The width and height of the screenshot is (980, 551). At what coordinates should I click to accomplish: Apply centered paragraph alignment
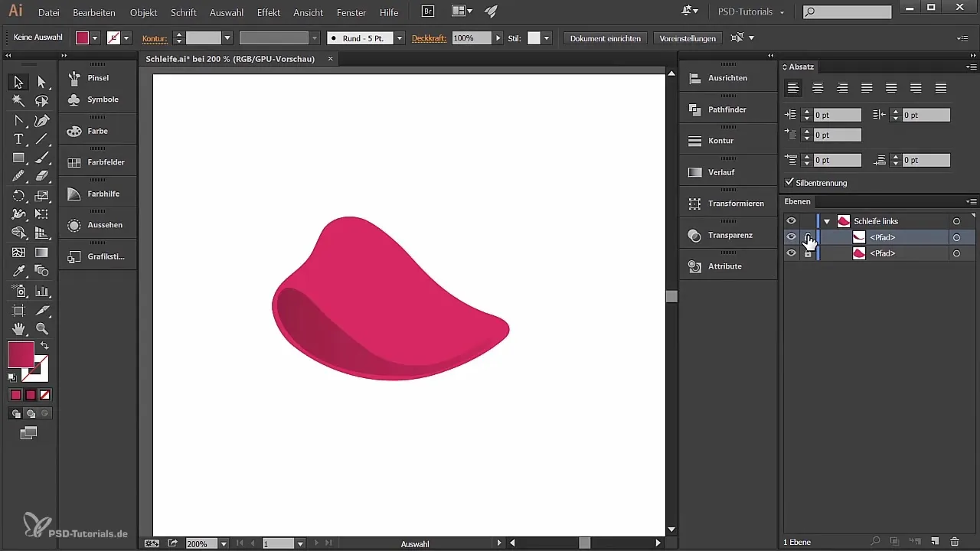point(818,88)
